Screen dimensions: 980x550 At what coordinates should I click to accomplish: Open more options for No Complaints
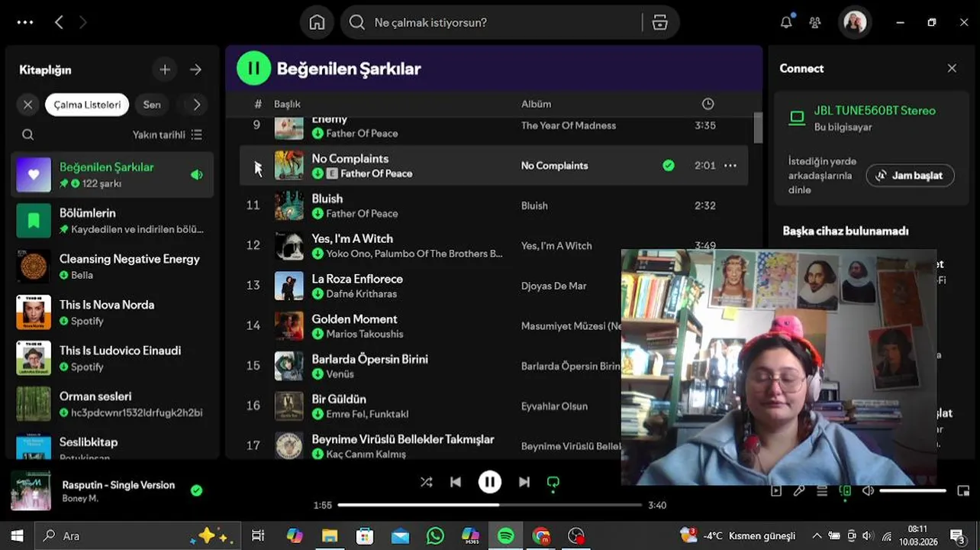[x=730, y=166]
